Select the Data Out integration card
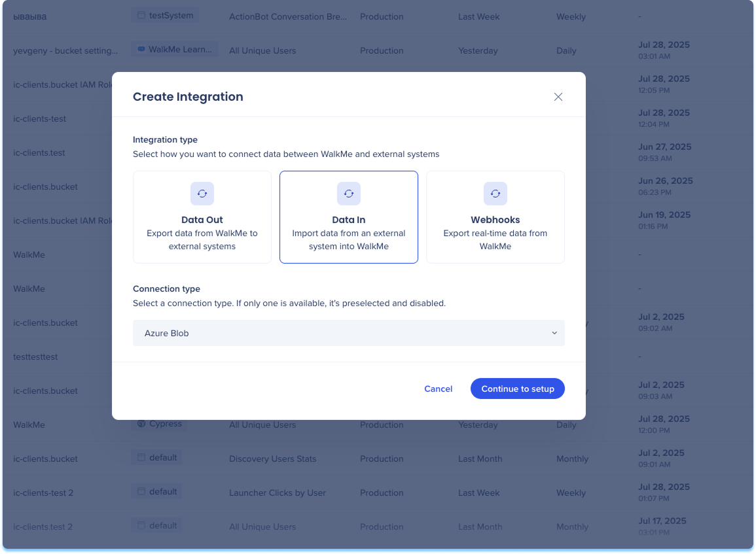 tap(202, 216)
